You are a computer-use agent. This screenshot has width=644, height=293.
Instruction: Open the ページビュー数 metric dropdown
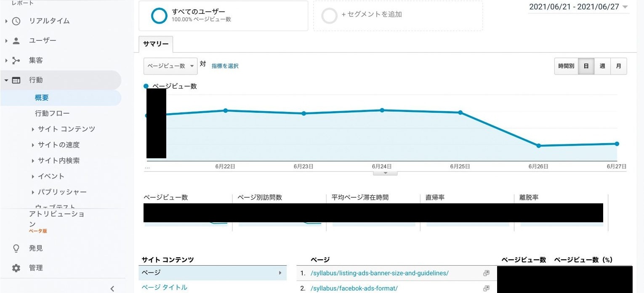pos(170,66)
